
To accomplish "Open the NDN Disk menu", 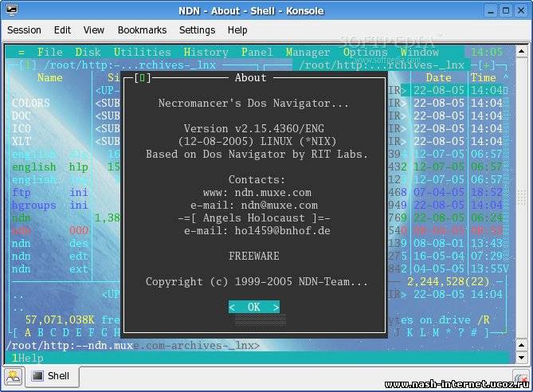I will [88, 52].
